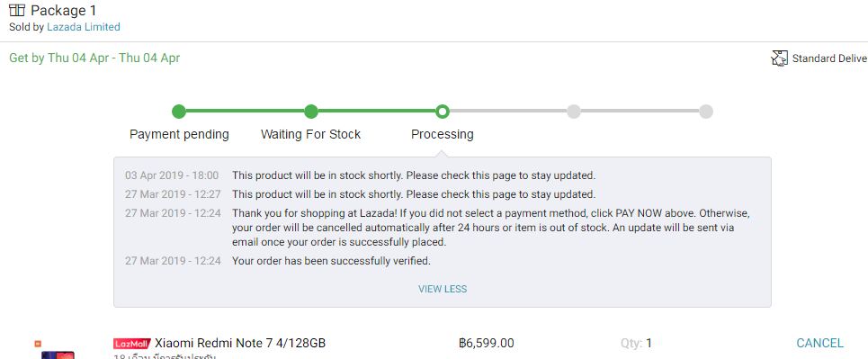Click the Payment pending step label
Screen dimensions: 868x359
point(179,134)
